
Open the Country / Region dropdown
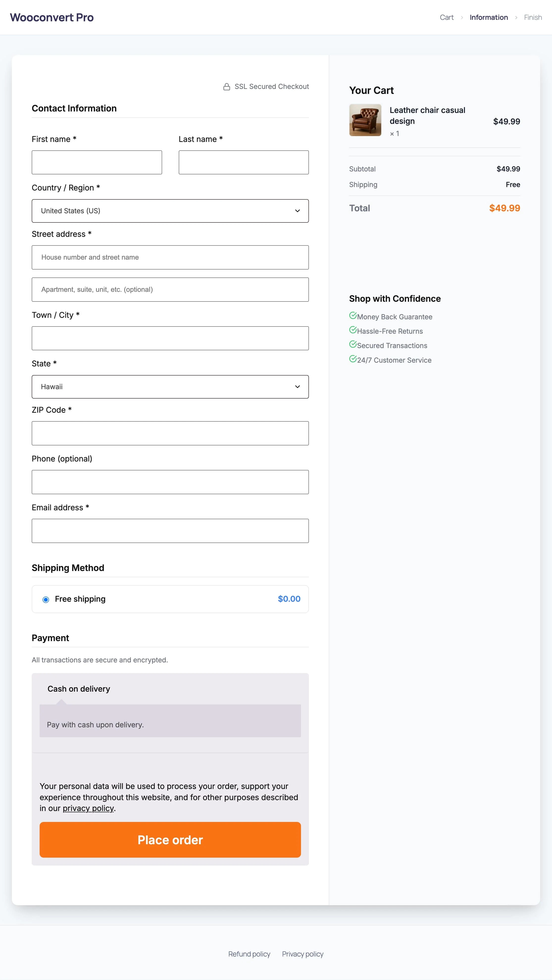point(170,211)
